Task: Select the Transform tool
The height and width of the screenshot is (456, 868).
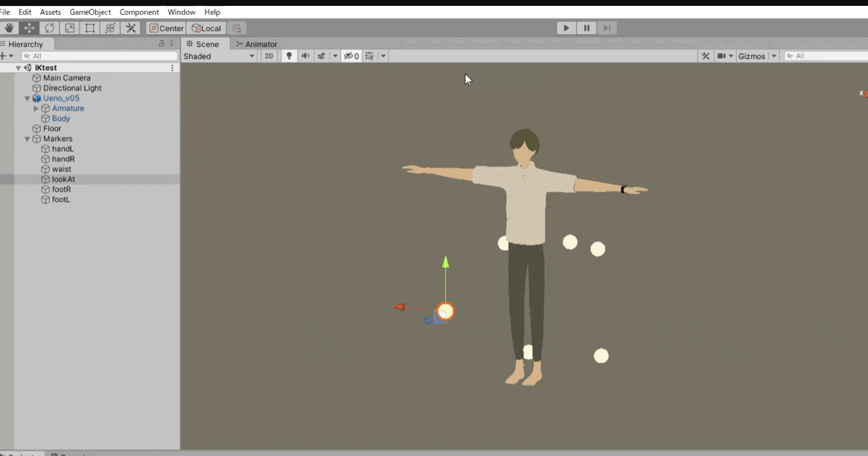Action: [110, 28]
